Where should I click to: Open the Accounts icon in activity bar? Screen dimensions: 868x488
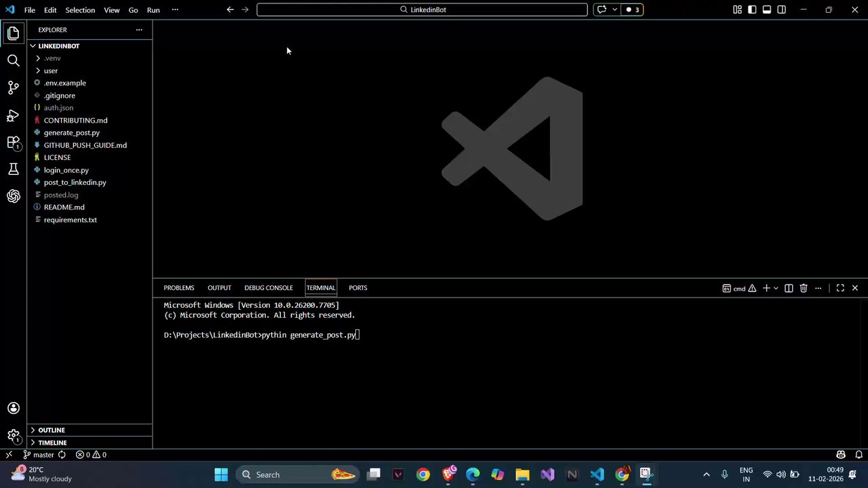point(14,408)
